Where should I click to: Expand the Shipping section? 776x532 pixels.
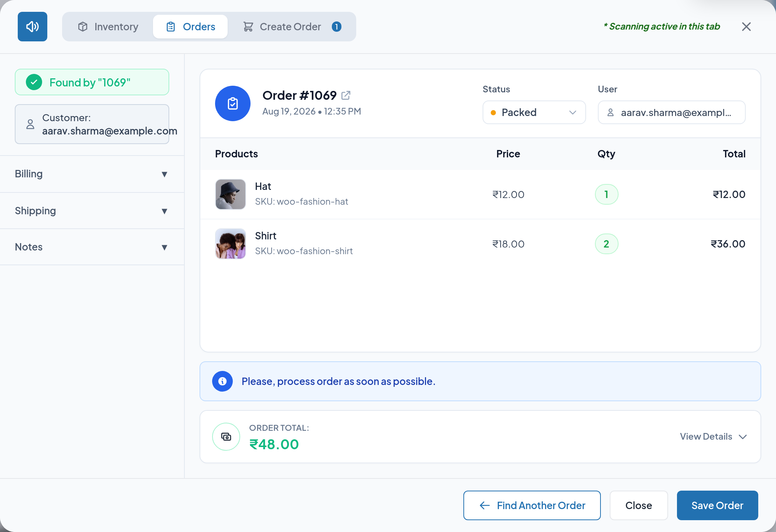click(x=92, y=211)
